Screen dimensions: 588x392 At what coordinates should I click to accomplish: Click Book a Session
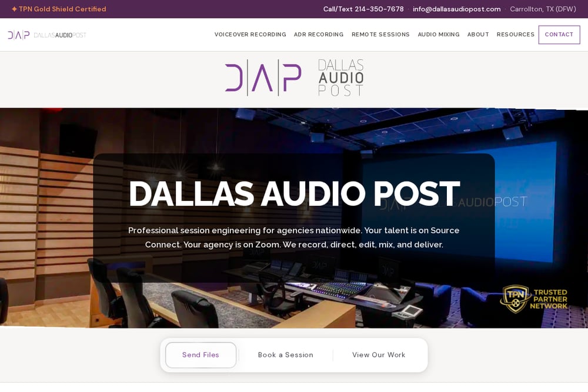(285, 354)
